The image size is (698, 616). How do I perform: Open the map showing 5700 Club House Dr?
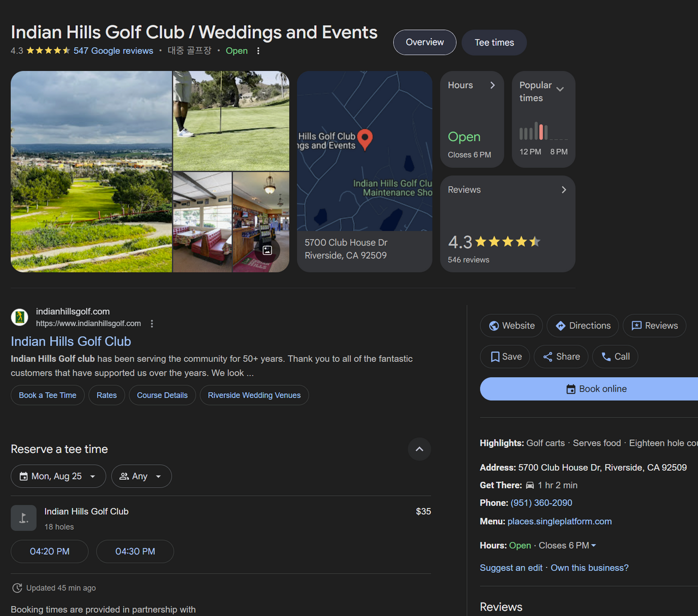[365, 151]
